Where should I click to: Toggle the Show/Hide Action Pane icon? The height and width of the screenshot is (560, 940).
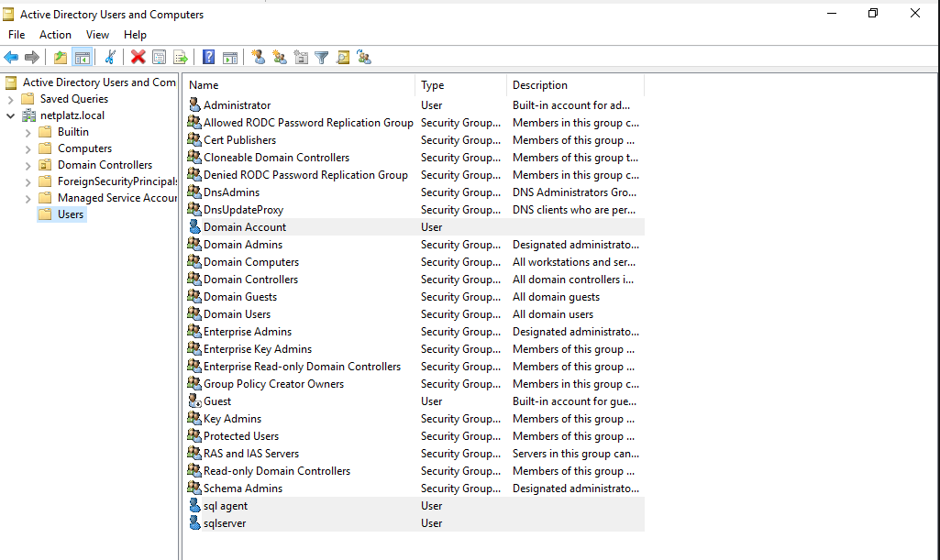pyautogui.click(x=230, y=58)
